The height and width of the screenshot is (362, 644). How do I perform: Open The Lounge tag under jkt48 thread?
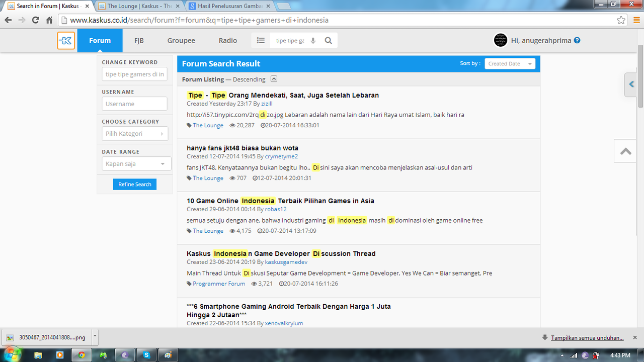click(x=208, y=178)
